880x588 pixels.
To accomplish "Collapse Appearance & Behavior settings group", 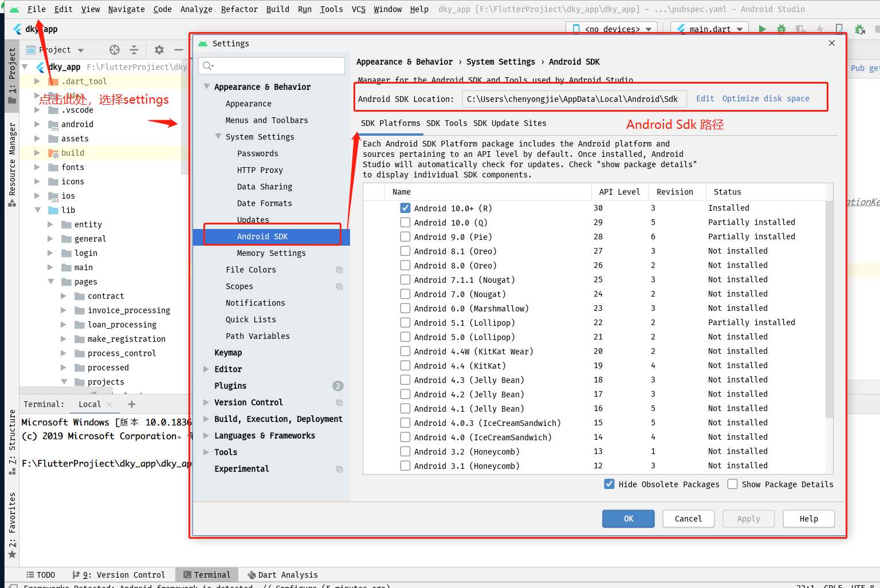I will coord(207,86).
